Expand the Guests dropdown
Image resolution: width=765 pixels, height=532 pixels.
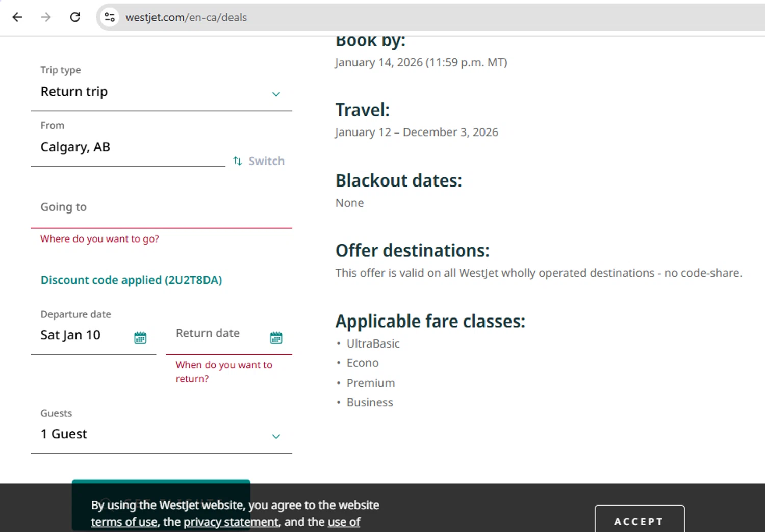tap(276, 436)
